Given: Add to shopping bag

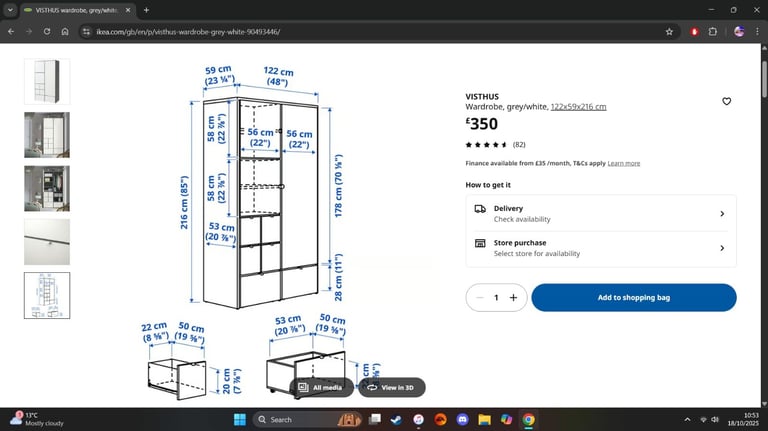Looking at the screenshot, I should click(634, 297).
